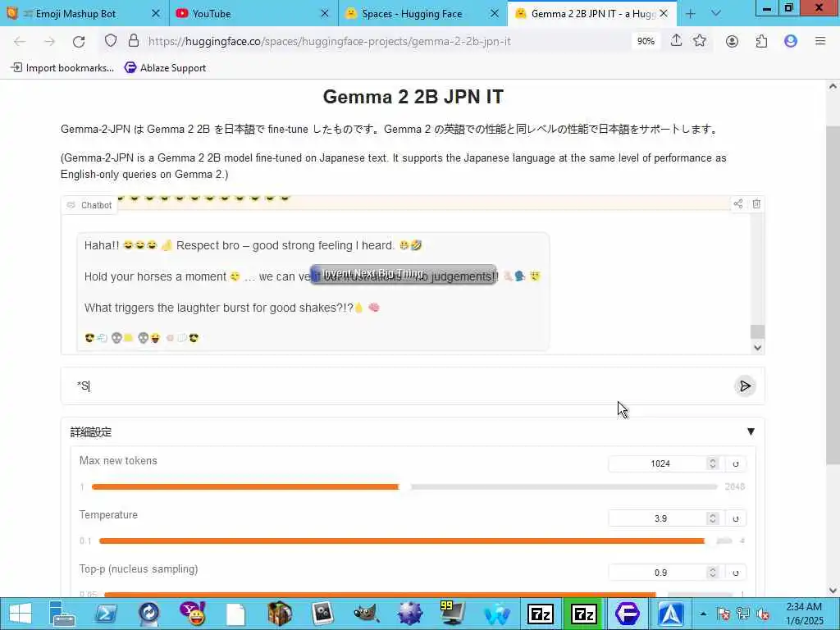
Task: Open the volume tray icon
Action: pos(763,614)
